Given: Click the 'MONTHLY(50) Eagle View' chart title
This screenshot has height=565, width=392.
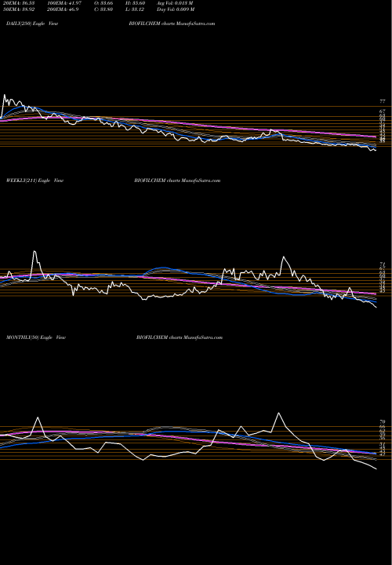Looking at the screenshot, I should pyautogui.click(x=36, y=337).
